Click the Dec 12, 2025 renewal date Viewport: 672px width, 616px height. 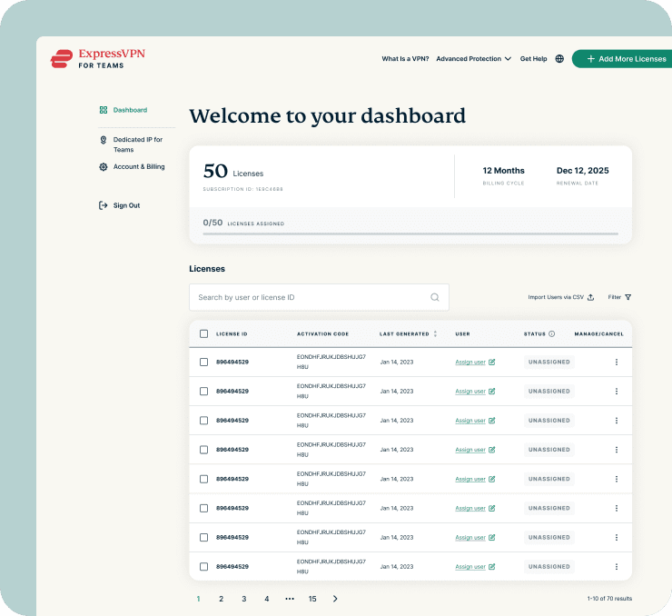point(582,171)
